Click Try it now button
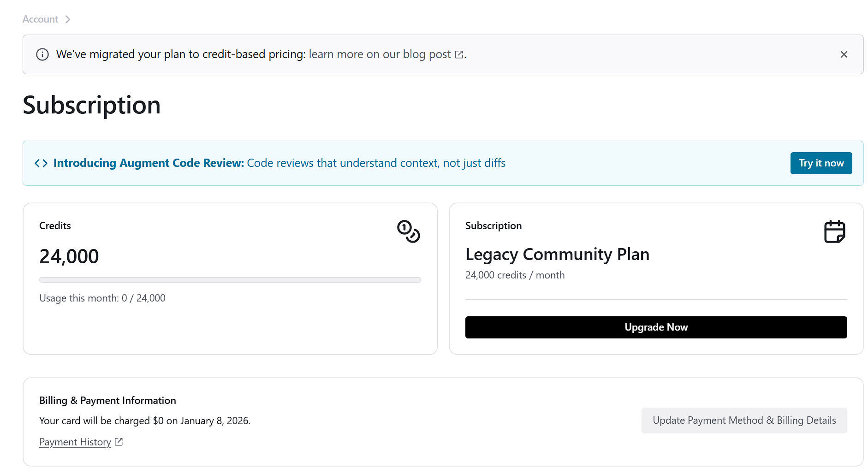 [x=821, y=163]
